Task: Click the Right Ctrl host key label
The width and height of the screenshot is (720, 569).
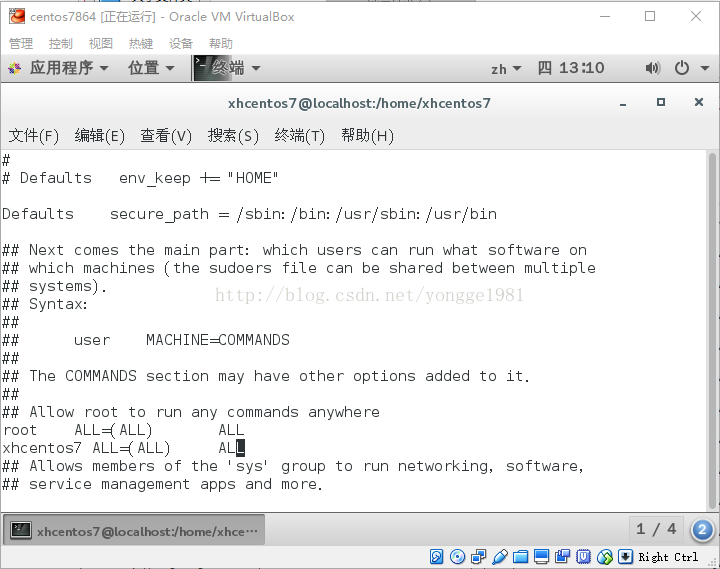Action: pos(668,557)
